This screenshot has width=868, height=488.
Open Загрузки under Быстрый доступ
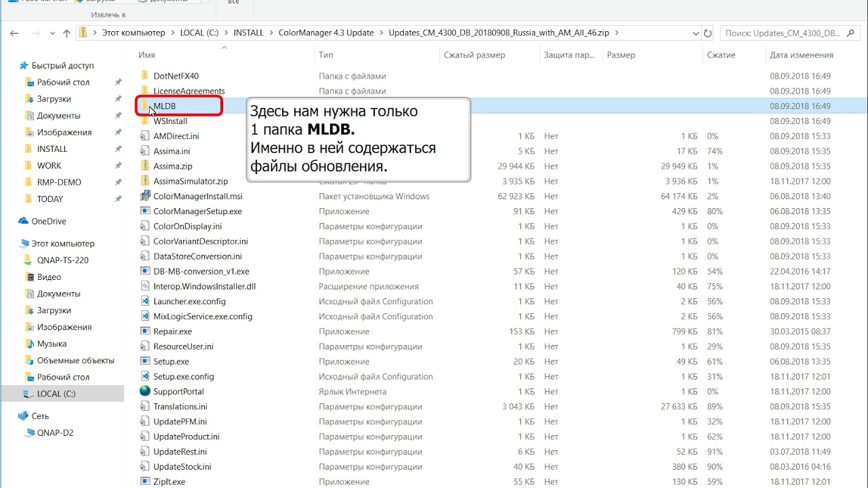click(54, 99)
